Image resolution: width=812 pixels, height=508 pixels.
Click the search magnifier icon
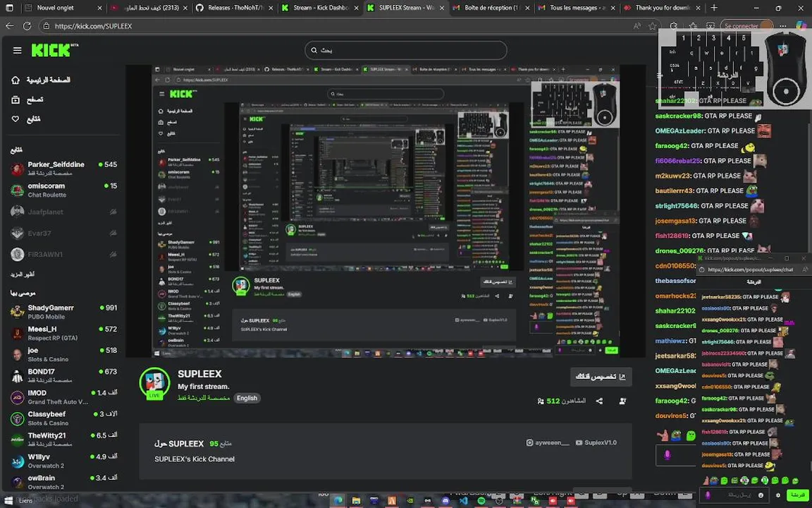pos(314,50)
